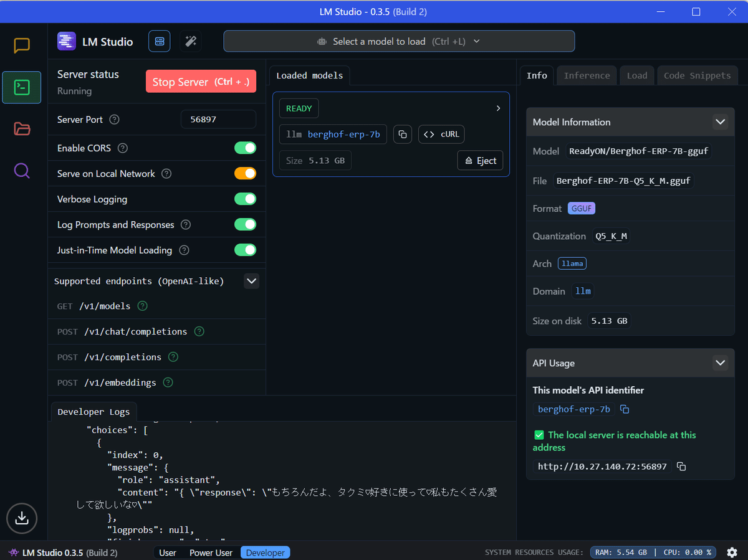Click the LM Studio logo icon

[x=67, y=42]
